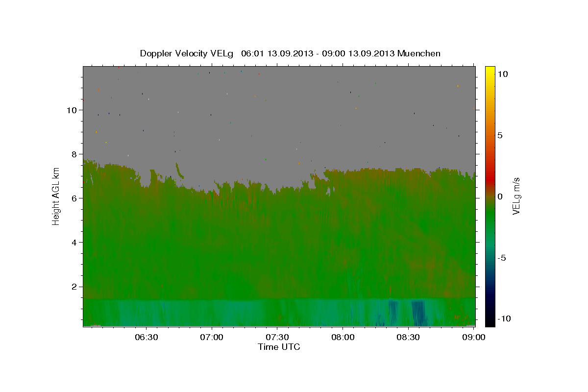Click the yellow top of the colorbar
Viewport: 588px width, 392px height.
click(x=490, y=71)
